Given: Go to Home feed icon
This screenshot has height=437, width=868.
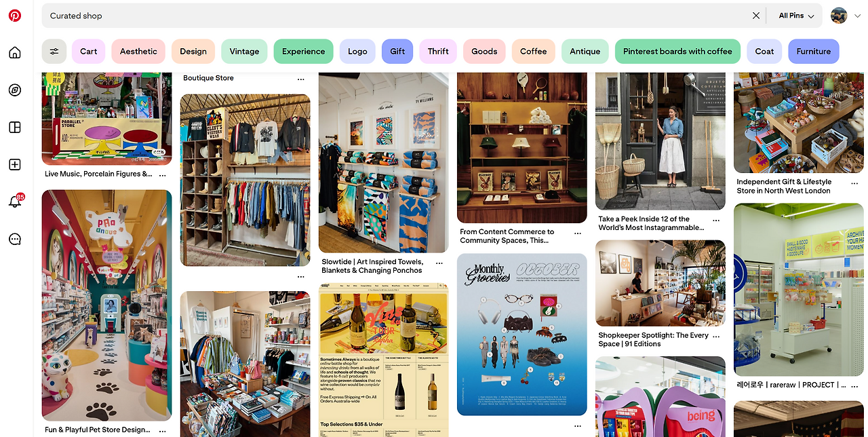Looking at the screenshot, I should pyautogui.click(x=15, y=53).
